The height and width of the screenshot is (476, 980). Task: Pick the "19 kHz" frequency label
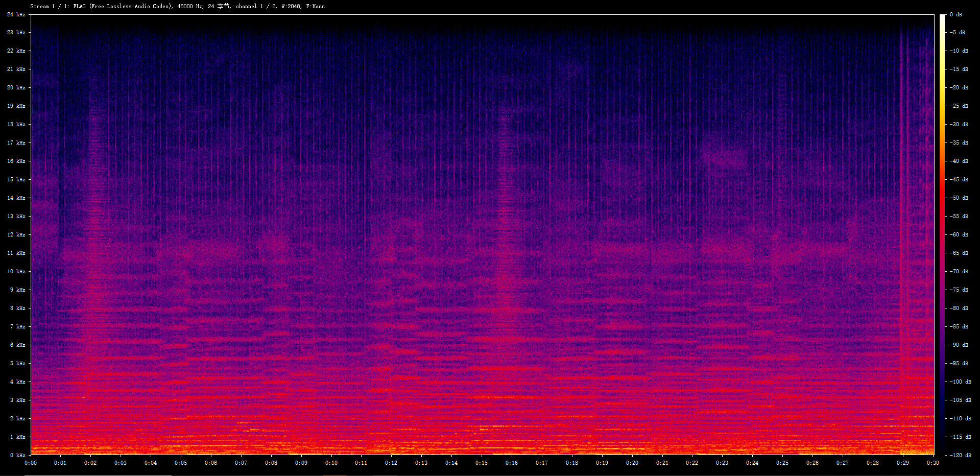(x=16, y=106)
